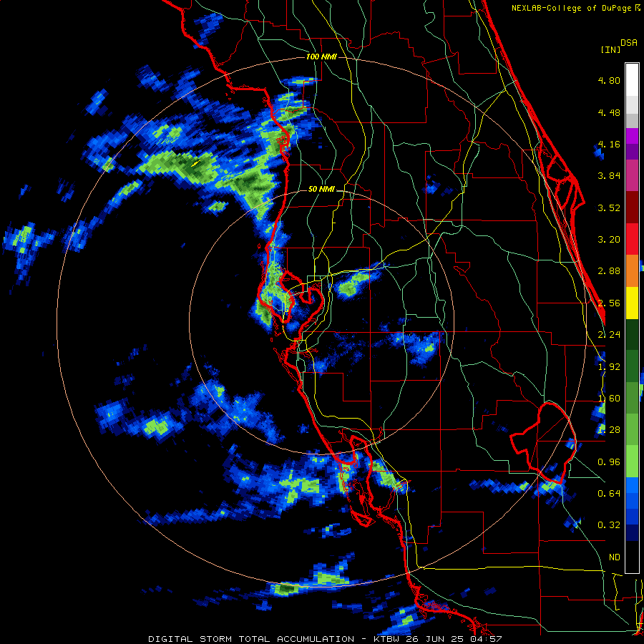Screen dimensions: 644x644
Task: Select the 1.60 legend value
Action: point(609,399)
